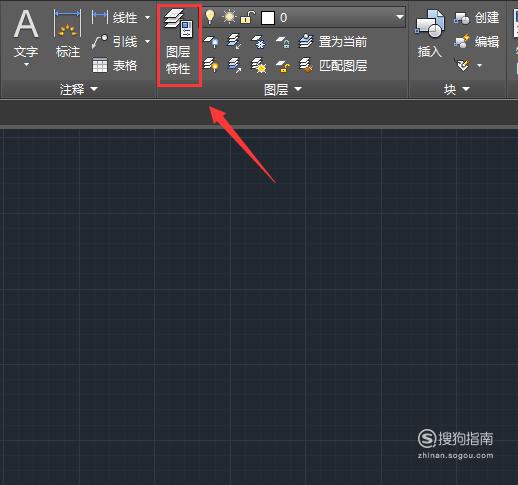This screenshot has width=518, height=485.
Task: Expand the 注释 panel
Action: tap(79, 89)
